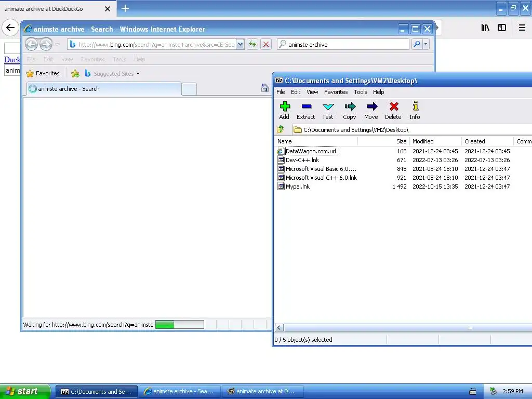Click the Start button

(x=25, y=391)
